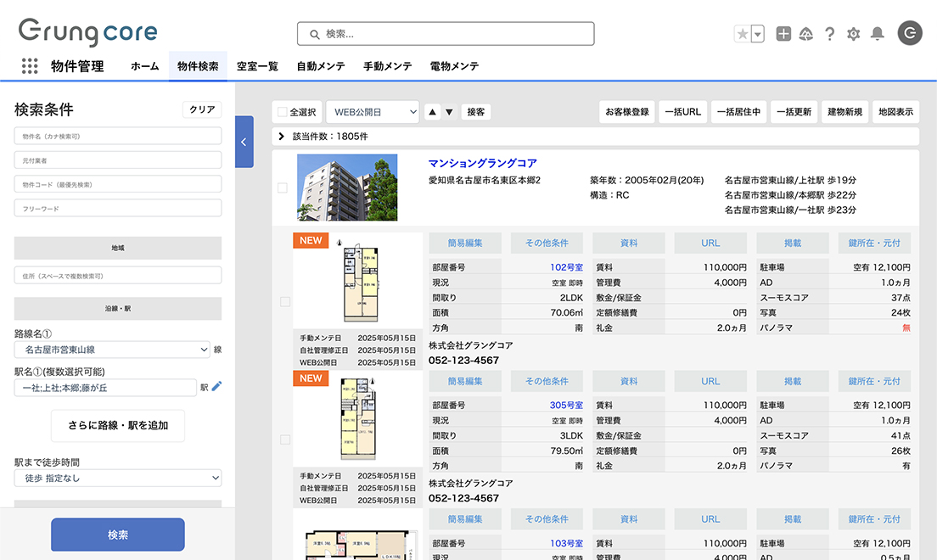Click the 接客 button

475,112
